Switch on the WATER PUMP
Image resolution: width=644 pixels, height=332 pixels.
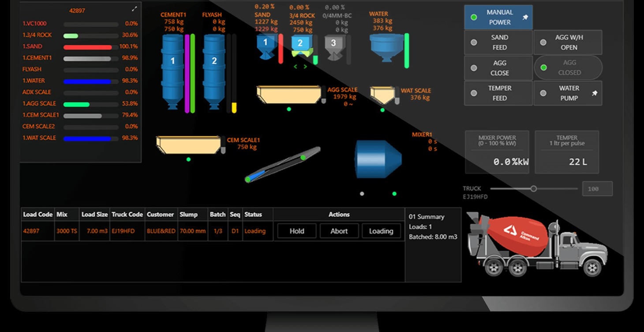568,93
